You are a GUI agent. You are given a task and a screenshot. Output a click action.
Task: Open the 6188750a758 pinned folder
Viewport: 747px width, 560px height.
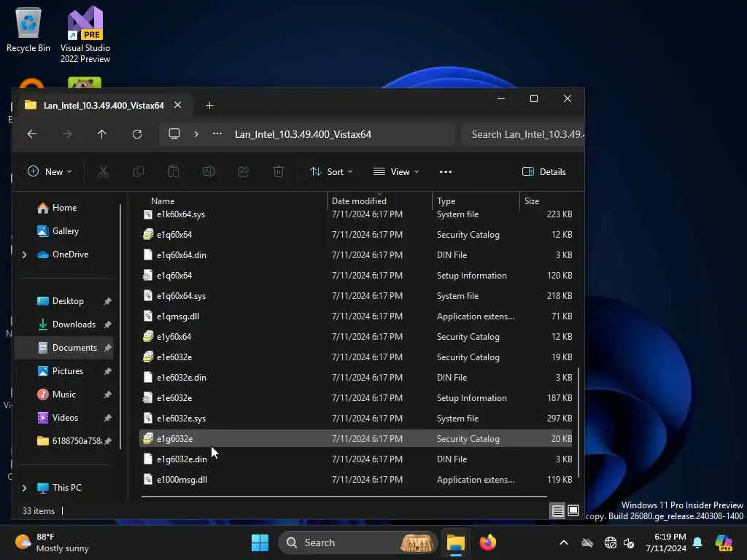[76, 441]
